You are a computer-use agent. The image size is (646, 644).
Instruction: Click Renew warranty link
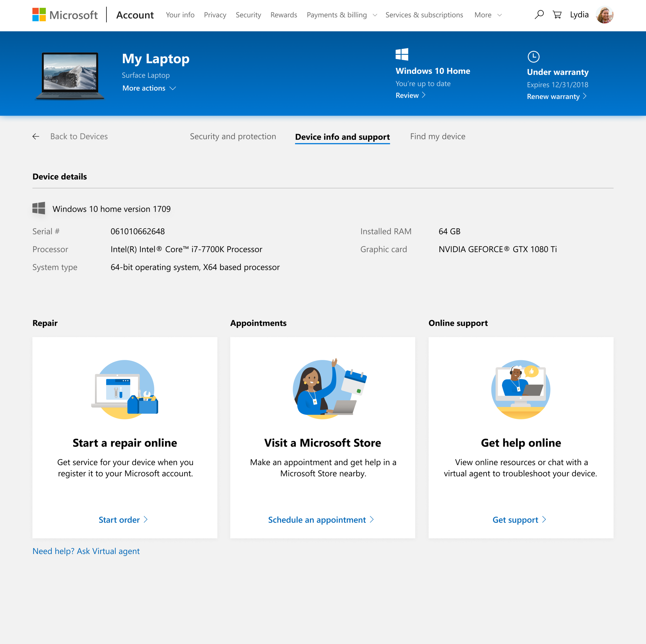coord(557,96)
